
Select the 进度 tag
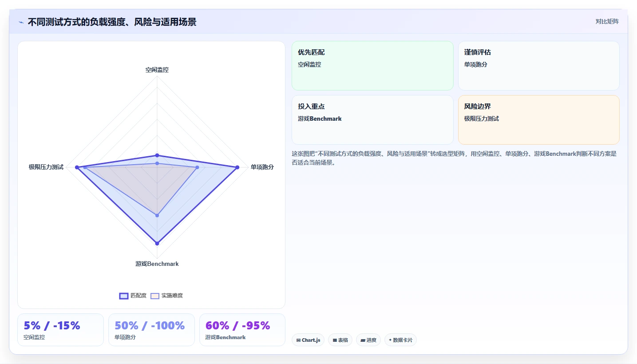[368, 340]
